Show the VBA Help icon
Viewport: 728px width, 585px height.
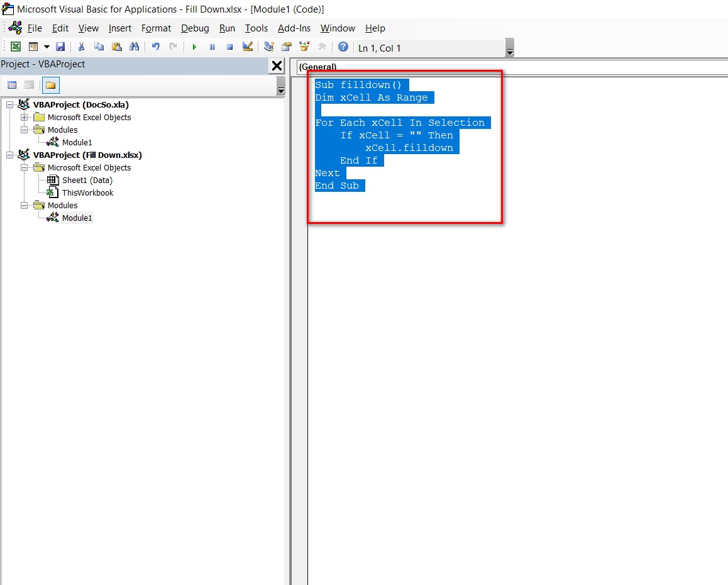[343, 47]
